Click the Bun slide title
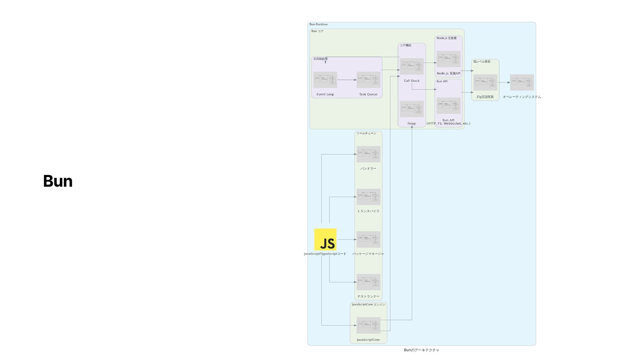 pyautogui.click(x=58, y=181)
